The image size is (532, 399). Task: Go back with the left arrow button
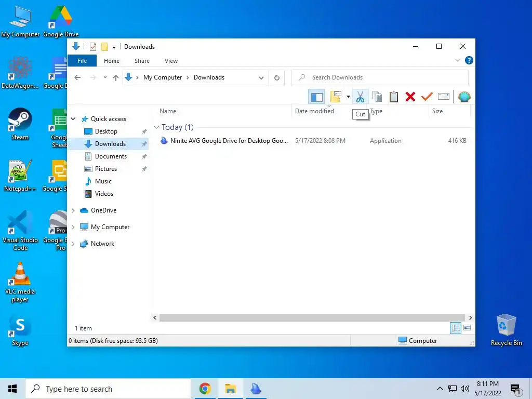(x=77, y=77)
